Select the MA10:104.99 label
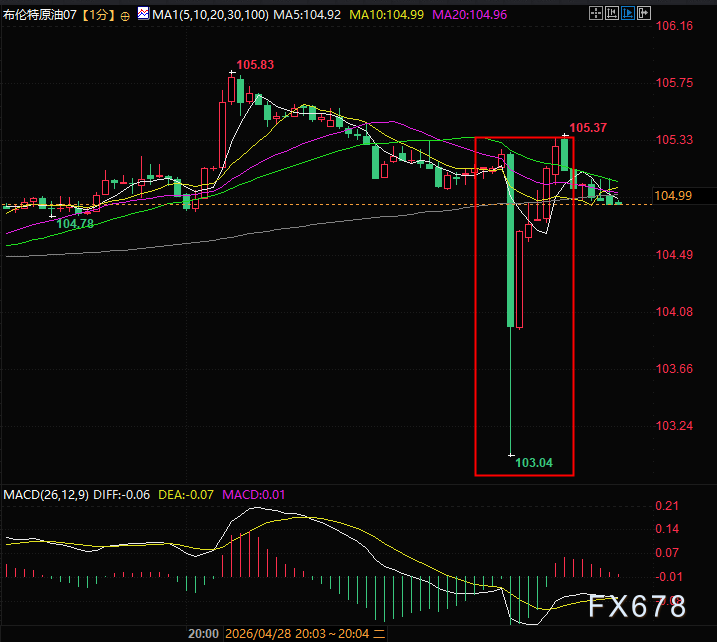This screenshot has height=642, width=717. tap(386, 15)
